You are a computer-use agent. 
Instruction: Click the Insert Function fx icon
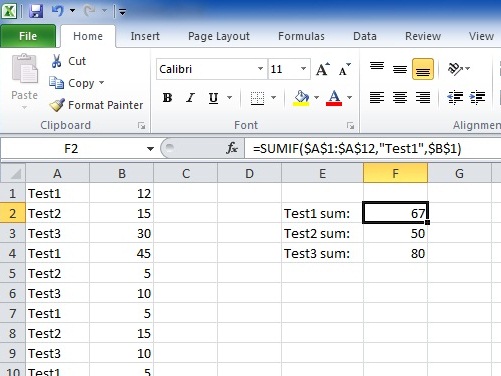click(232, 148)
